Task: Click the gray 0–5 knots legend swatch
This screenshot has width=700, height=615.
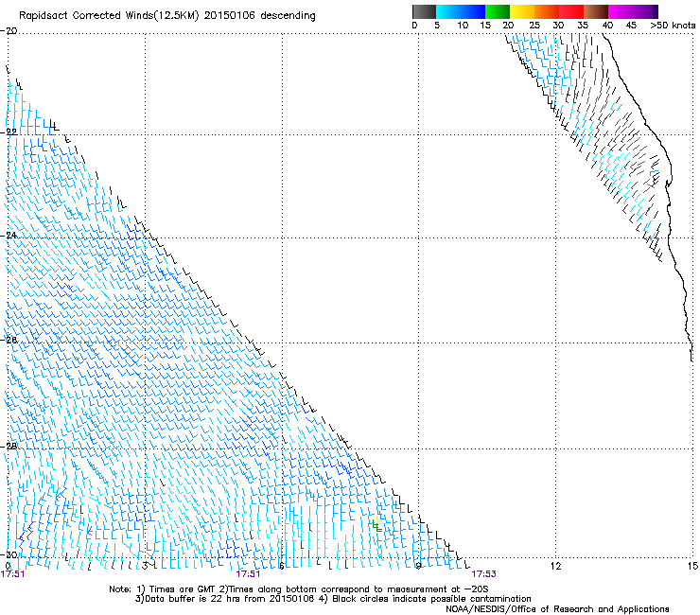Action: pos(424,11)
